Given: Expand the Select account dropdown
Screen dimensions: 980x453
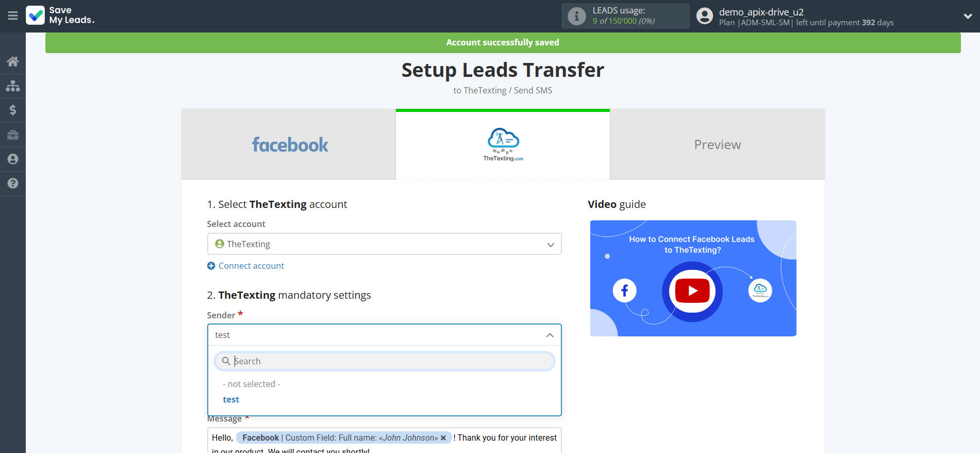Looking at the screenshot, I should [384, 244].
